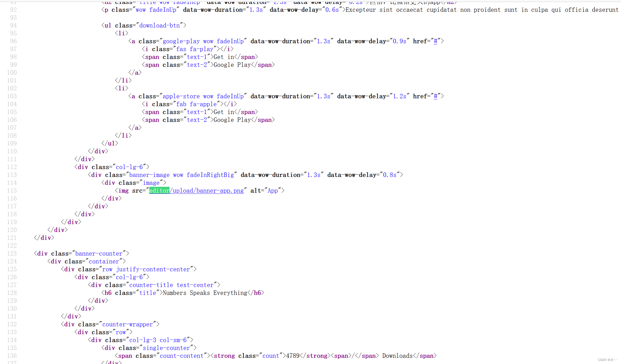The height and width of the screenshot is (364, 621).
Task: Click the highlighted 'editor' text in img src
Action: pyautogui.click(x=159, y=191)
